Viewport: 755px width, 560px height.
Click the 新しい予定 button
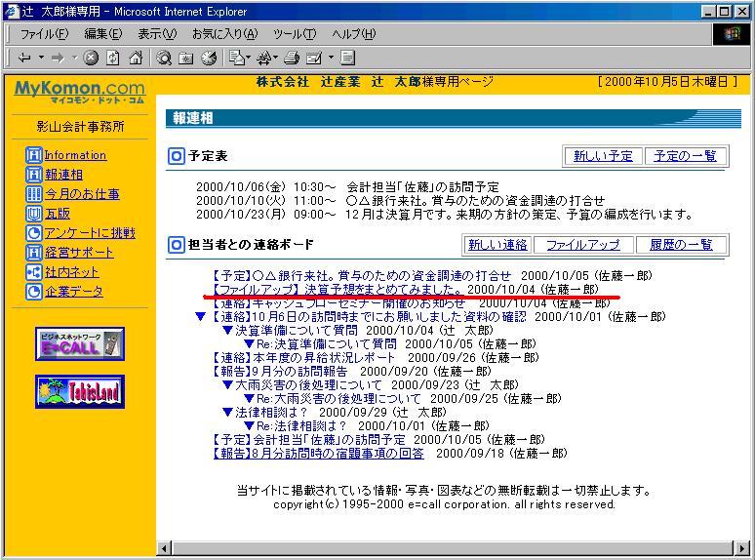coord(602,156)
